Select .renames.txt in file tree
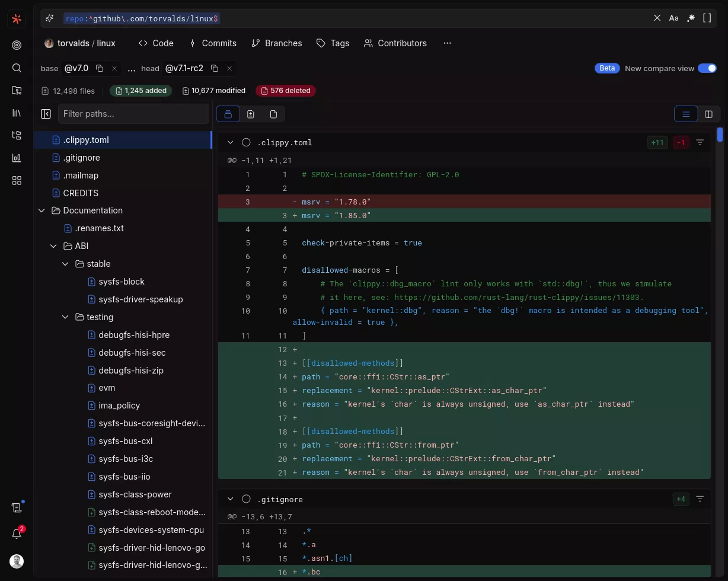The image size is (728, 581). click(x=123, y=228)
